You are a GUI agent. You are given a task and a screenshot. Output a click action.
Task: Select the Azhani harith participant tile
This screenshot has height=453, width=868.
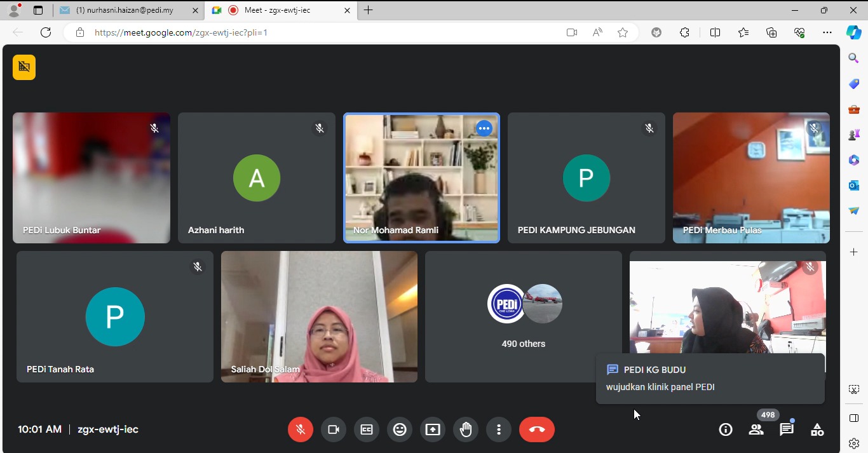point(257,178)
